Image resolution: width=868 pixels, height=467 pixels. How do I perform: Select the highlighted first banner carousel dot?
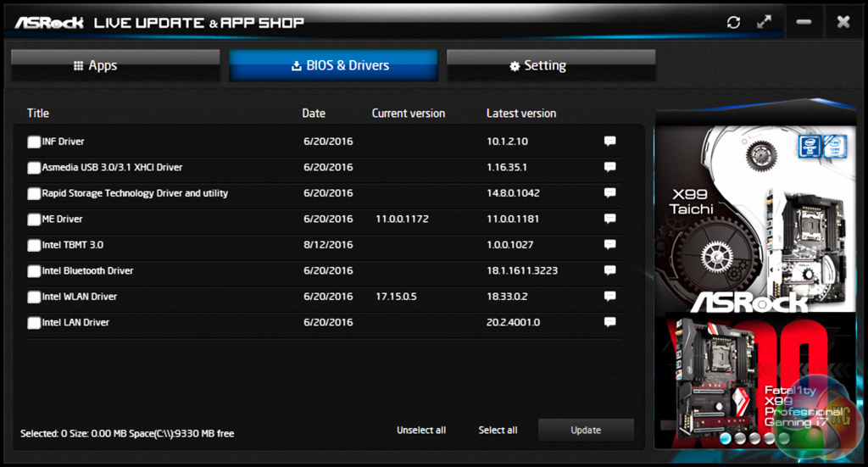tap(726, 438)
